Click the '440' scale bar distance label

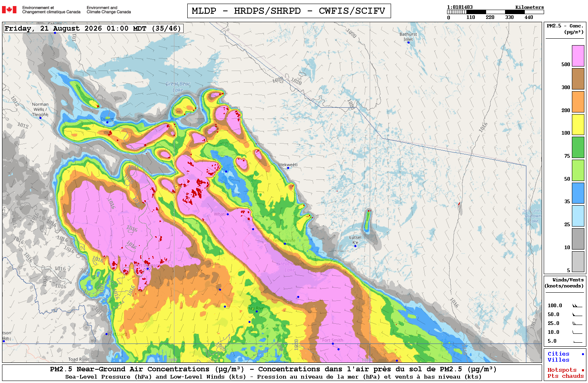point(529,17)
